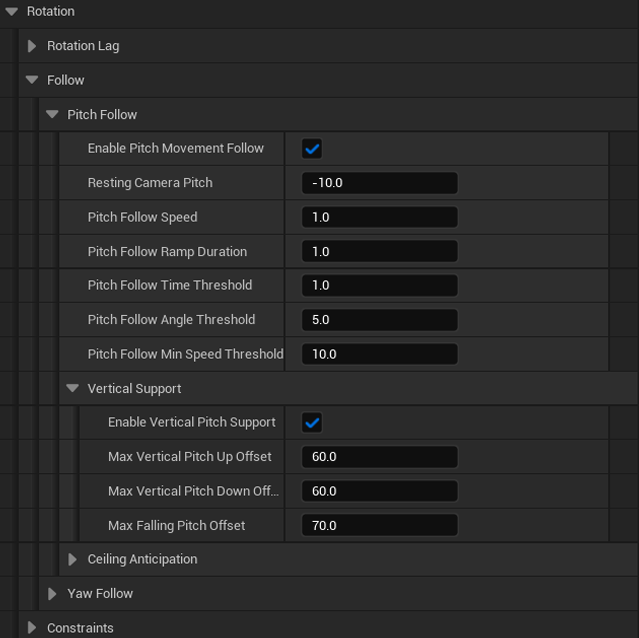Disable the Enable Pitch Movement Follow checkbox
The width and height of the screenshot is (639, 638).
click(312, 149)
